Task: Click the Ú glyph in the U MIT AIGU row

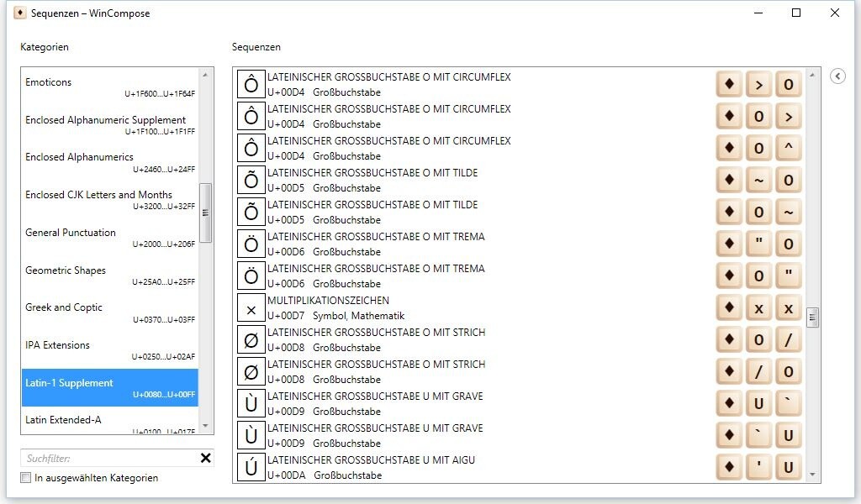Action: point(251,467)
